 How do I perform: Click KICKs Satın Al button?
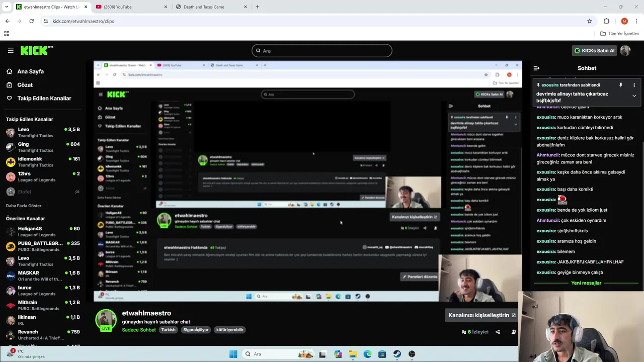pyautogui.click(x=595, y=51)
